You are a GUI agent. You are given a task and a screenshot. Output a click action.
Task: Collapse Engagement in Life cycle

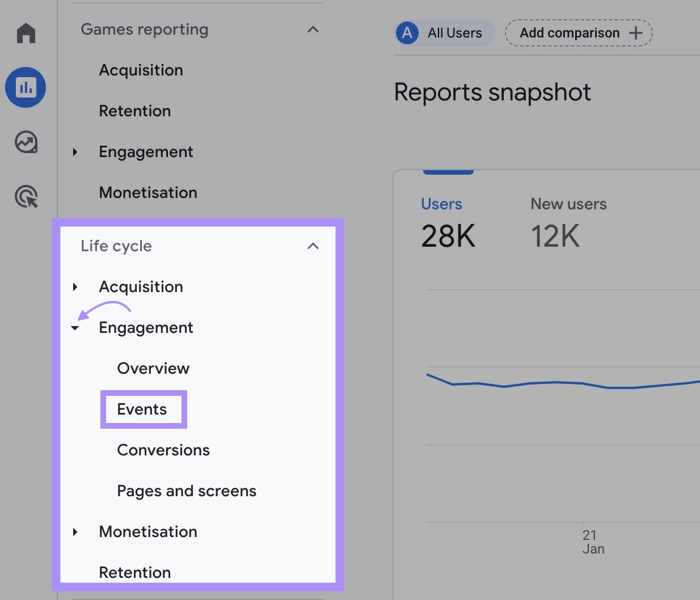point(75,328)
